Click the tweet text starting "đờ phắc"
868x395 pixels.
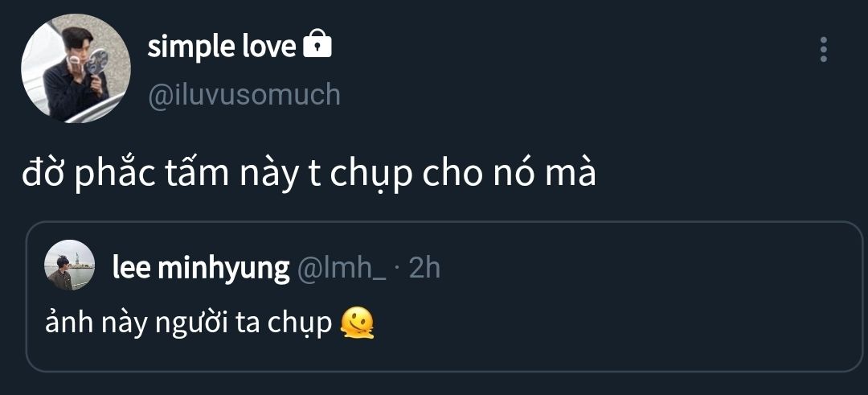309,175
